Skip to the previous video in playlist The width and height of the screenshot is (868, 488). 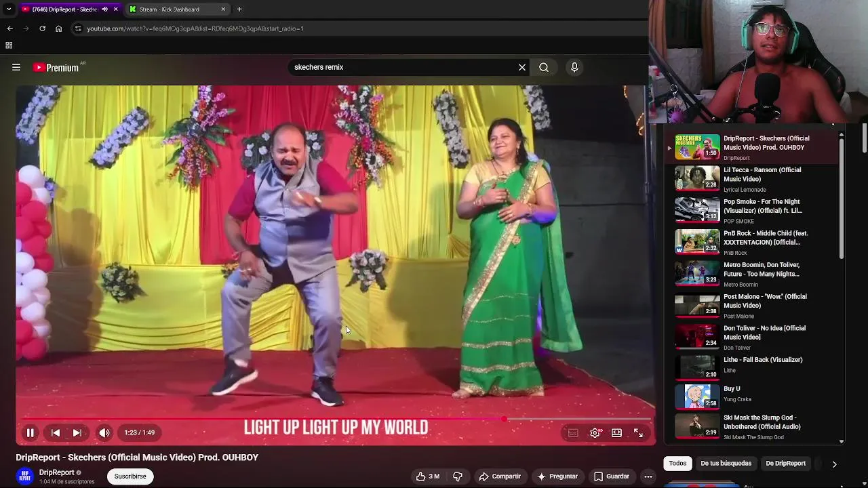[x=56, y=432]
